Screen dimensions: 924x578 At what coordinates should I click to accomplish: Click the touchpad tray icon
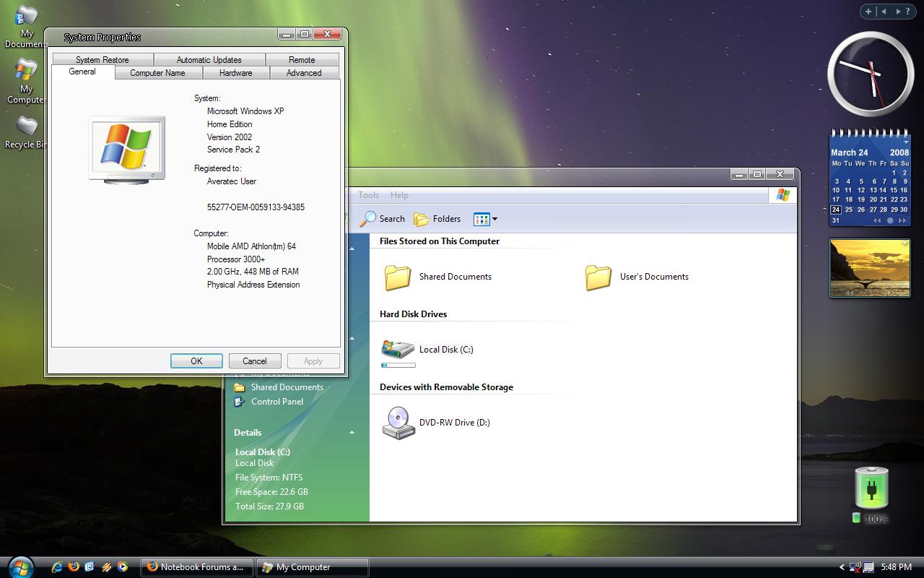(x=869, y=567)
